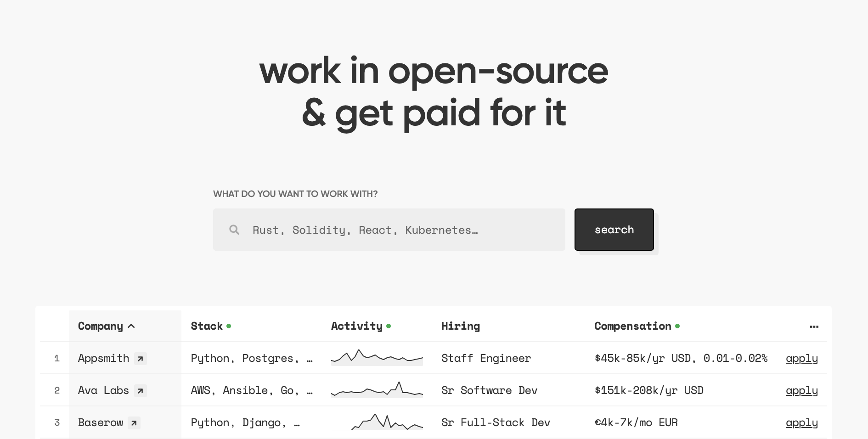Open the ellipsis column options menu

(x=814, y=326)
